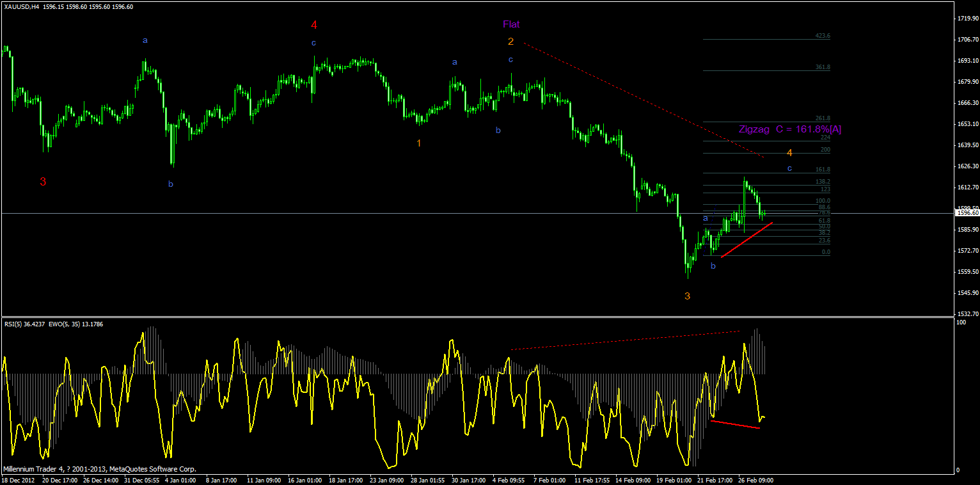The width and height of the screenshot is (980, 485).
Task: Select the red '4' wave label
Action: tap(314, 25)
